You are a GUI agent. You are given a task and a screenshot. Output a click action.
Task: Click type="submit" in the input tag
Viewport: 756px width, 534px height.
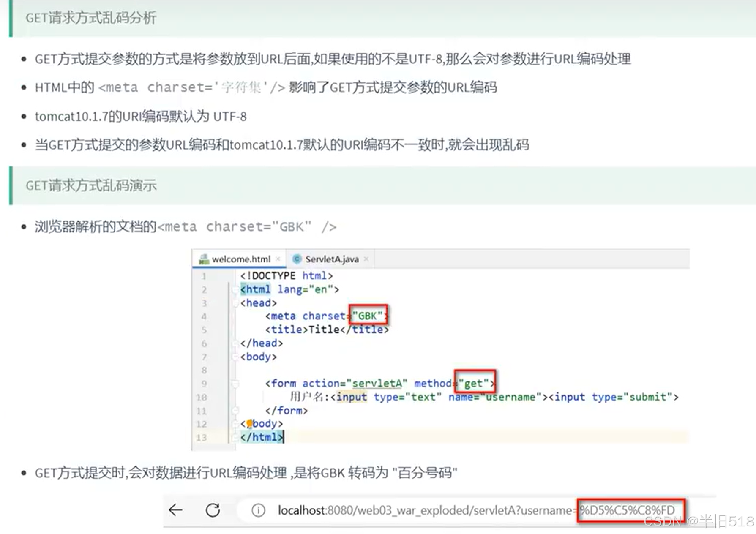[x=632, y=397]
